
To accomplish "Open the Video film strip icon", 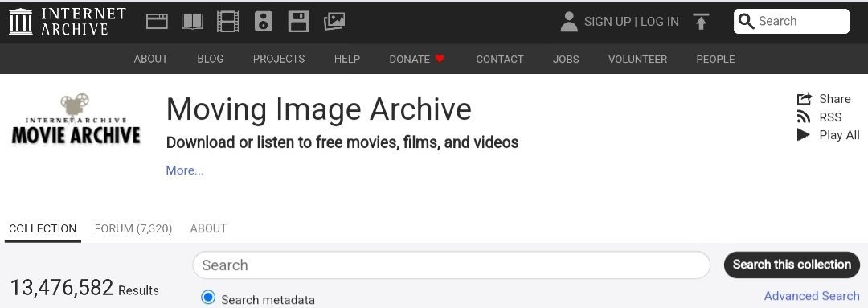I will pos(227,22).
